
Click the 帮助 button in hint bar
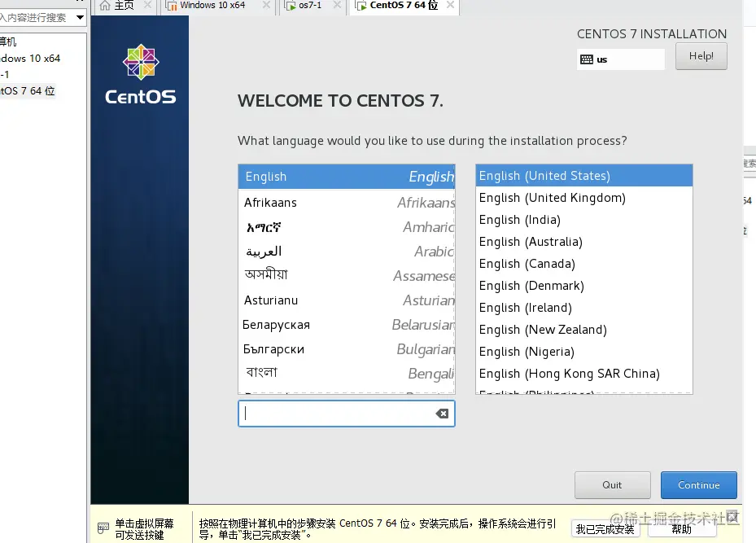682,529
